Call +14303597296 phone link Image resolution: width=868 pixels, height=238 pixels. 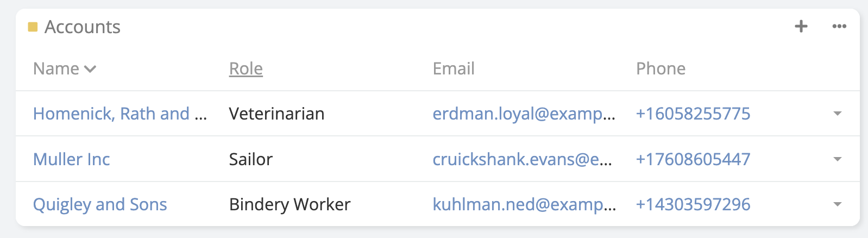[693, 204]
